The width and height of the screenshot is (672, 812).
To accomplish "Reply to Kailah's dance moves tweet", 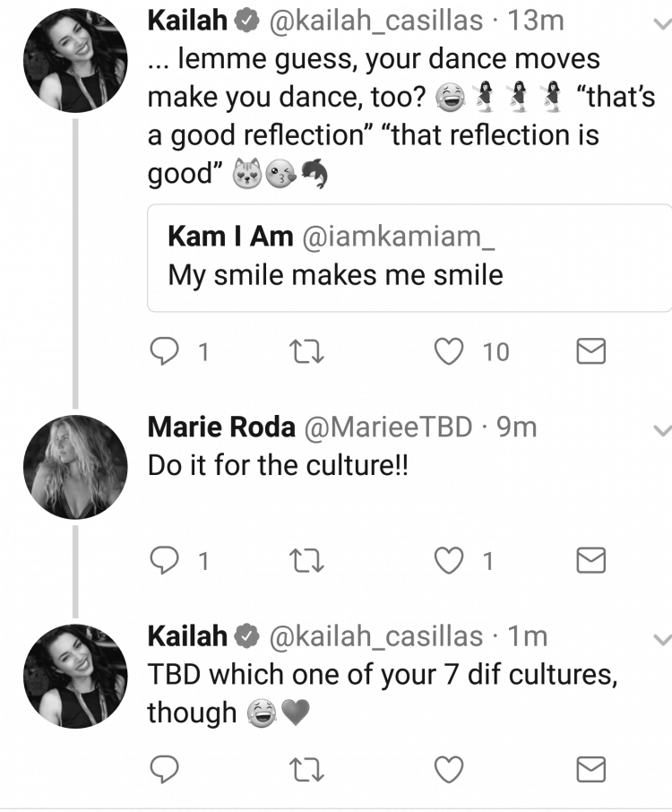I will point(165,351).
